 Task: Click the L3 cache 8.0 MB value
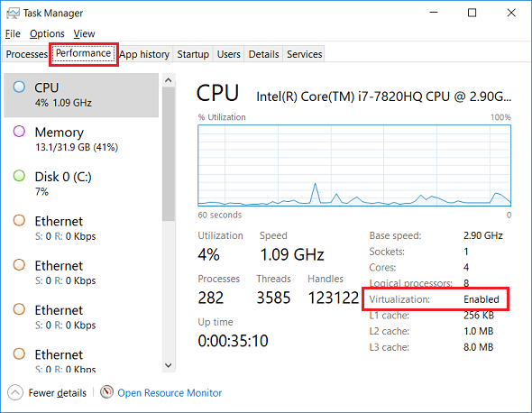click(x=479, y=347)
